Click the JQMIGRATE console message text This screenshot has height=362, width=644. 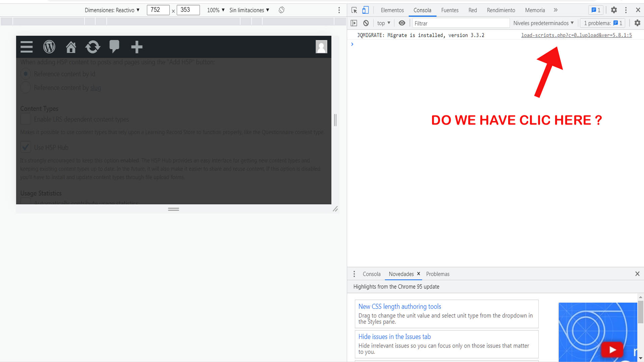(421, 35)
